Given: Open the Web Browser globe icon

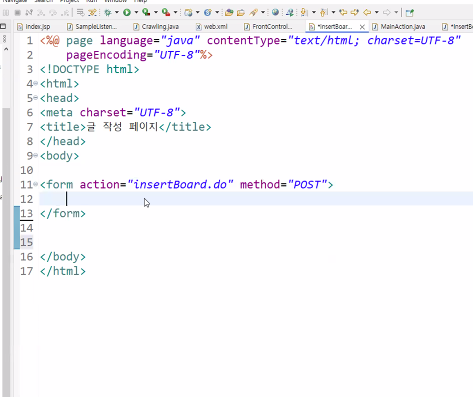Looking at the screenshot, I should (x=275, y=13).
